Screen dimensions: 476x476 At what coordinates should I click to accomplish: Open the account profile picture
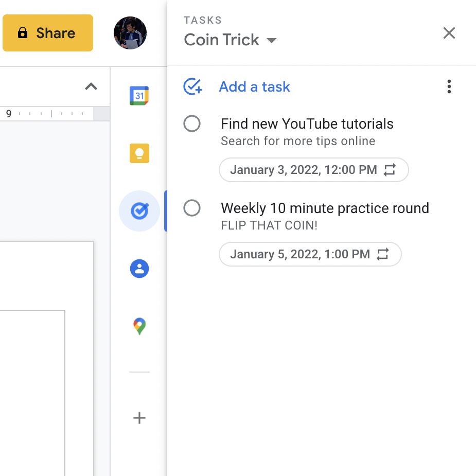(130, 33)
